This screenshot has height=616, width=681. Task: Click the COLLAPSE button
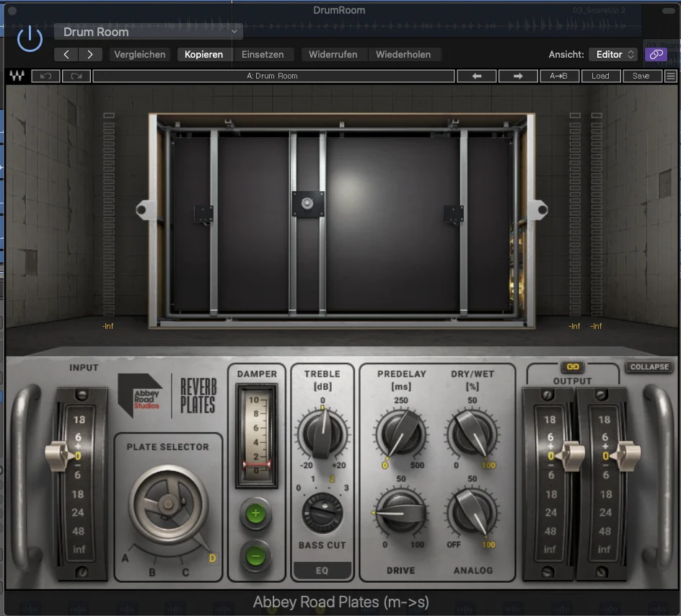649,367
